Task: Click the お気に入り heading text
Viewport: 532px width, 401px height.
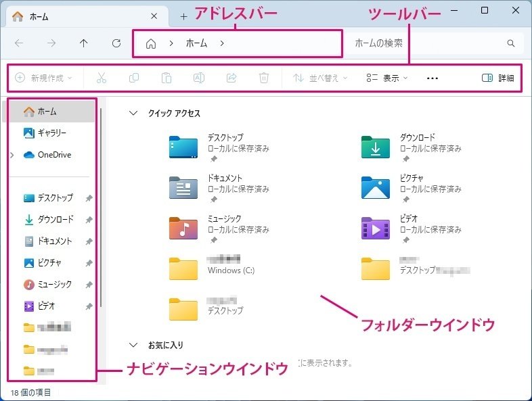Action: 166,345
